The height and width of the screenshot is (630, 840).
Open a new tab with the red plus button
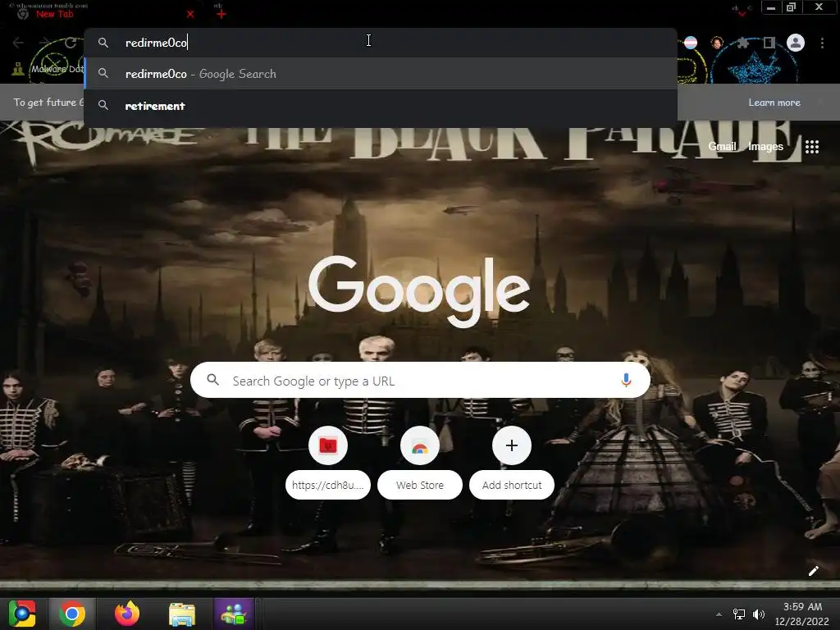(x=221, y=14)
